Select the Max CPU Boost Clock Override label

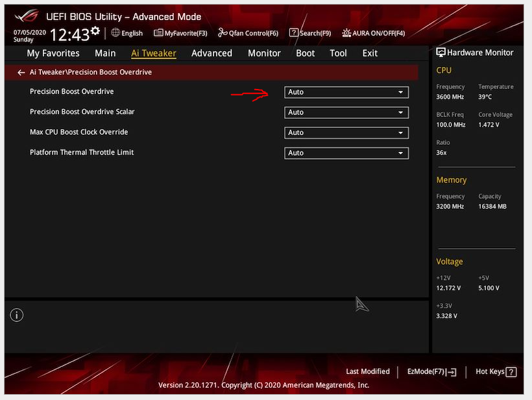79,132
